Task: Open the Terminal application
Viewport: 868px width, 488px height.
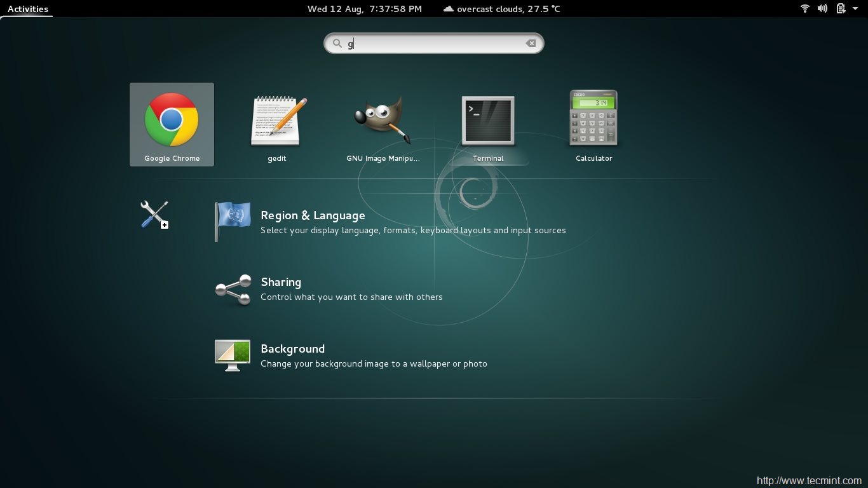Action: coord(488,121)
